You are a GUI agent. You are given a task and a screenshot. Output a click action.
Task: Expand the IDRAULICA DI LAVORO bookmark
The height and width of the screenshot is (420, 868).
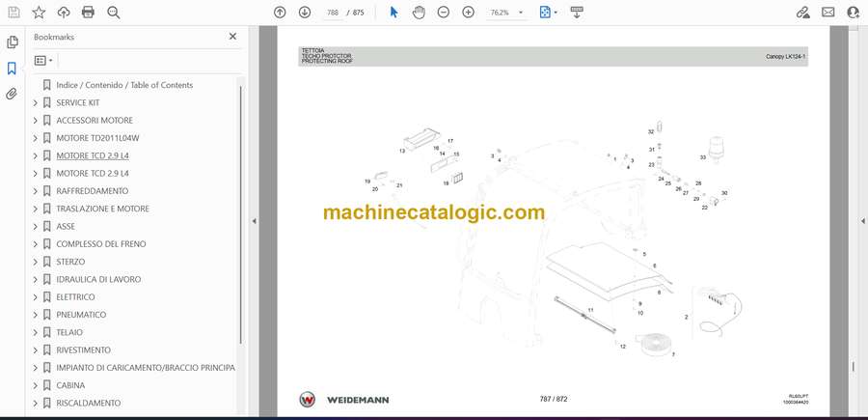pos(36,280)
